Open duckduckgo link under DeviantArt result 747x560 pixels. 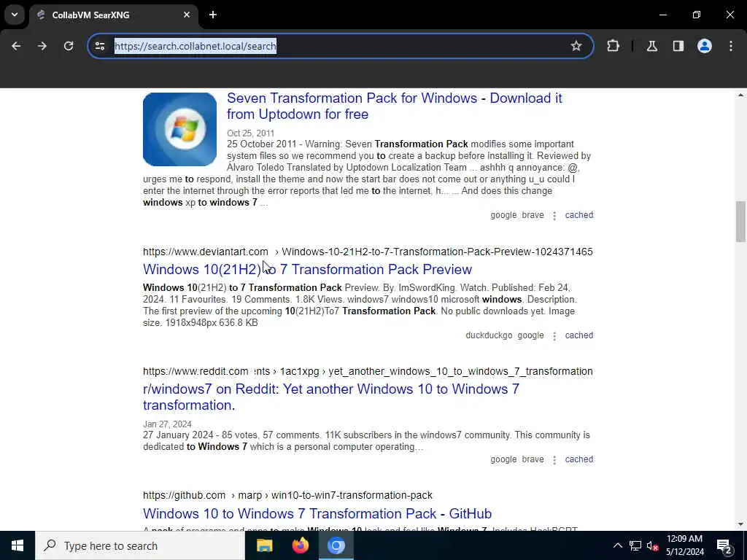[x=489, y=335]
